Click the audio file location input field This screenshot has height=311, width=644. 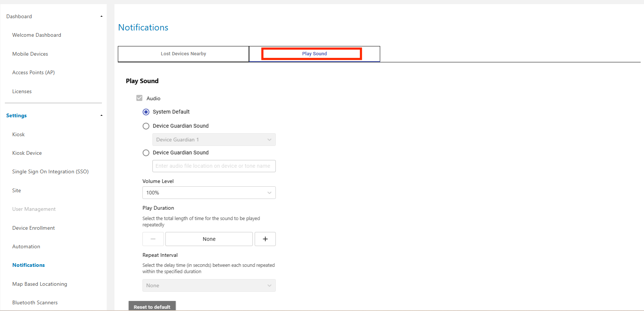(x=214, y=166)
